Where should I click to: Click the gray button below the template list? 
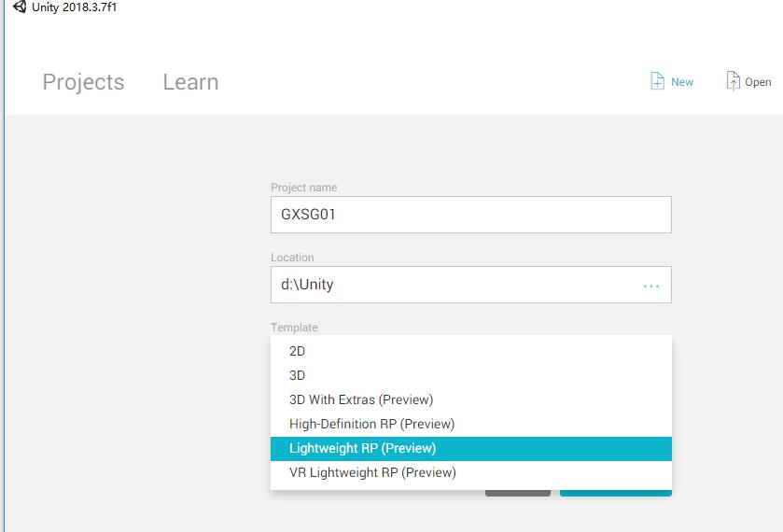click(x=518, y=493)
